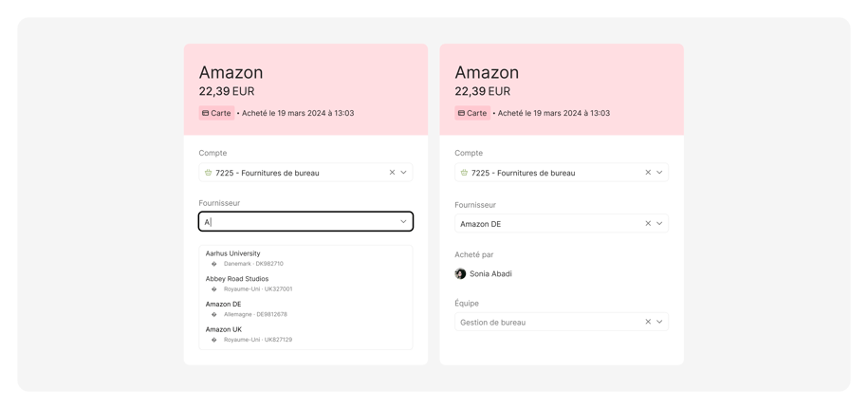Screen dimensions: 868x409
Task: Select Aarhus University from the supplier list
Action: pos(233,253)
